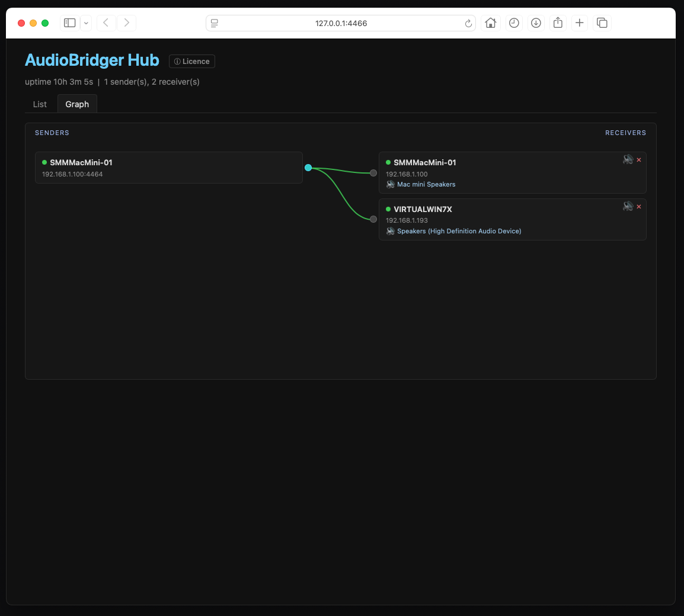This screenshot has height=616, width=684.
Task: Open the Home page icon
Action: point(491,23)
